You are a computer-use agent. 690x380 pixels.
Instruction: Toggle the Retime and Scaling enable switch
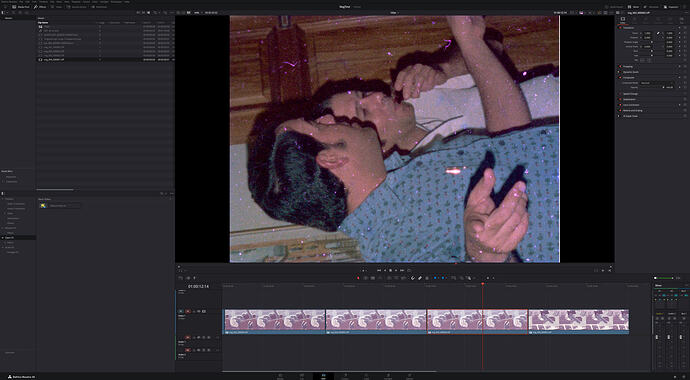click(620, 110)
